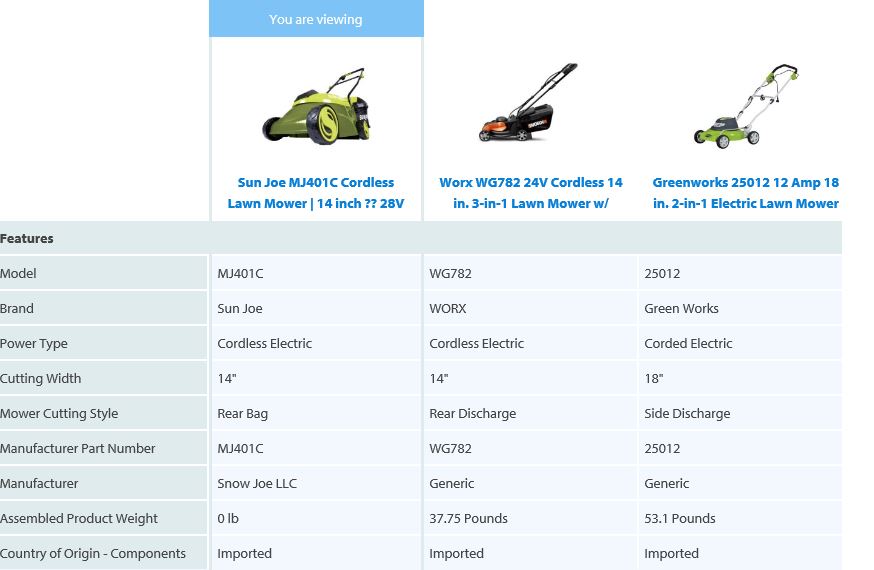Open the Sun Joe MJ401C Cordless Lawn Mower link
Screen dimensions: 874x570
pos(315,193)
